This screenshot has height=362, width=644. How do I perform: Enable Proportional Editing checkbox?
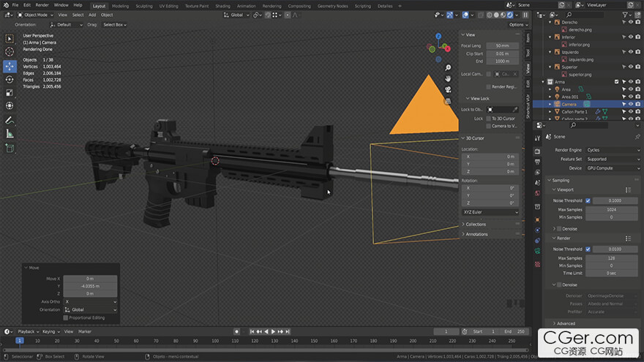click(x=66, y=317)
